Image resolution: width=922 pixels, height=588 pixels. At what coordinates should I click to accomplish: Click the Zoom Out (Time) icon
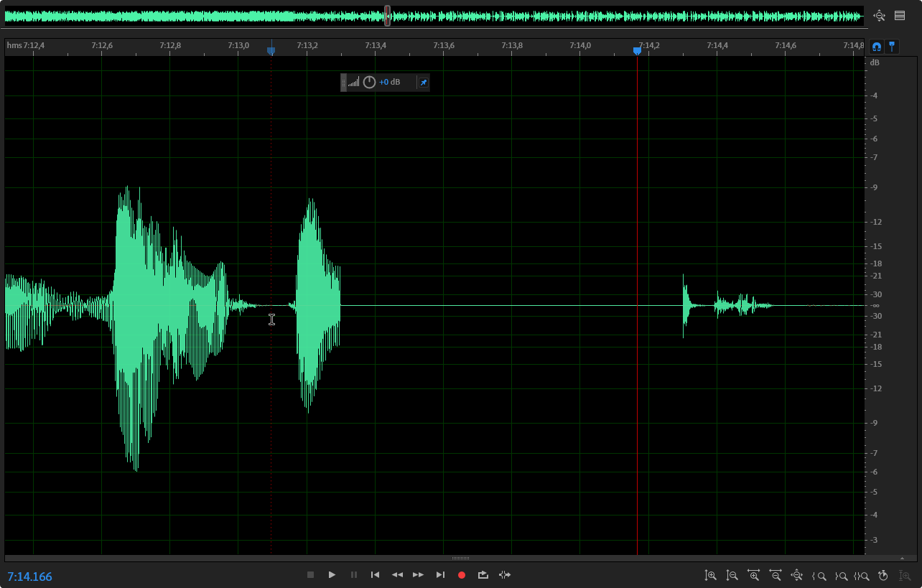[775, 575]
